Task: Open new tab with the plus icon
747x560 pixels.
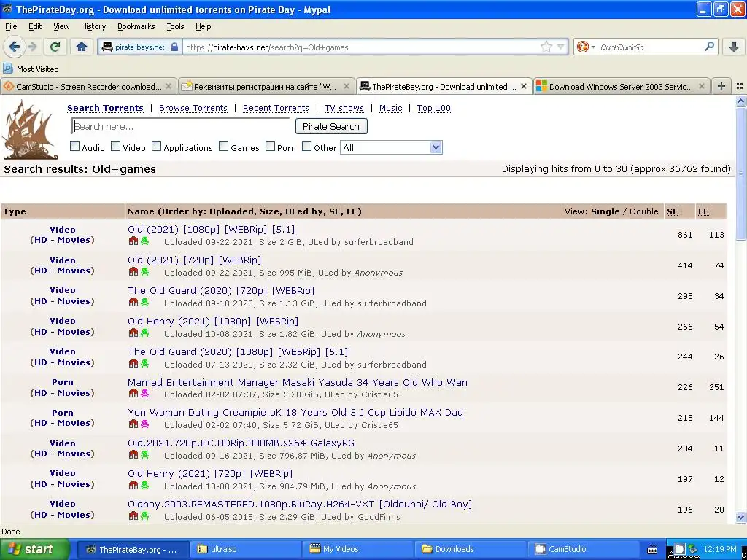Action: [721, 86]
